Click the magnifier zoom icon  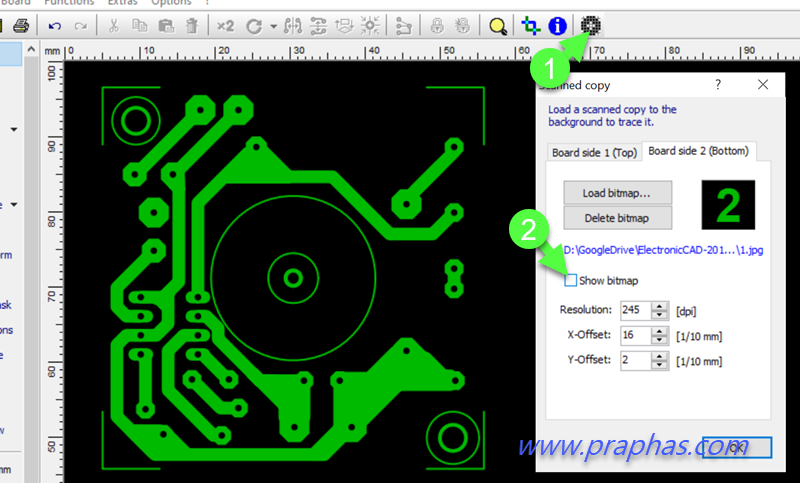pyautogui.click(x=497, y=25)
